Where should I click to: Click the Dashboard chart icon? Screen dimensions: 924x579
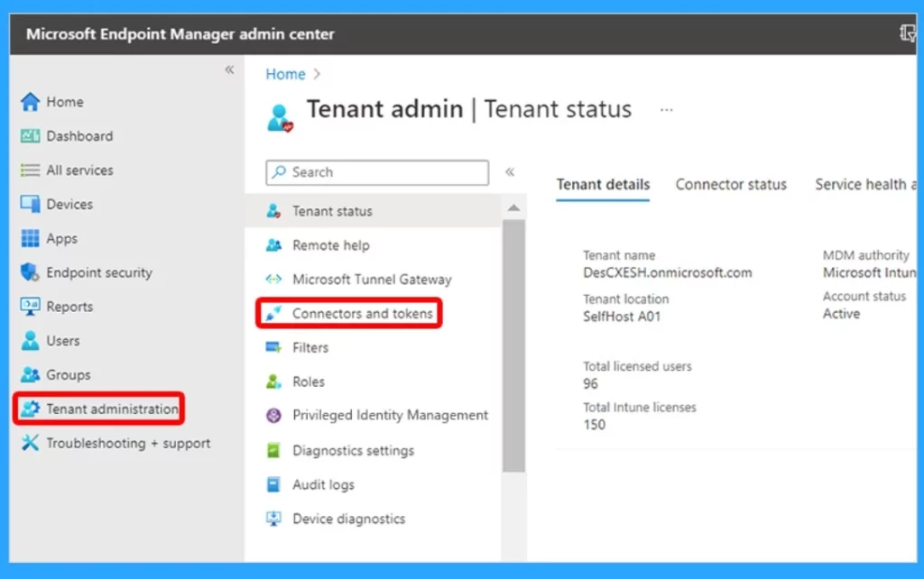30,136
